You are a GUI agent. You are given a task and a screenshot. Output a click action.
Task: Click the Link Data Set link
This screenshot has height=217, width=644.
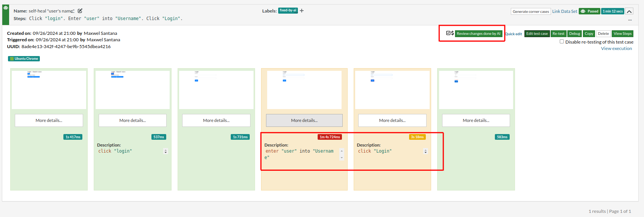[x=564, y=11]
